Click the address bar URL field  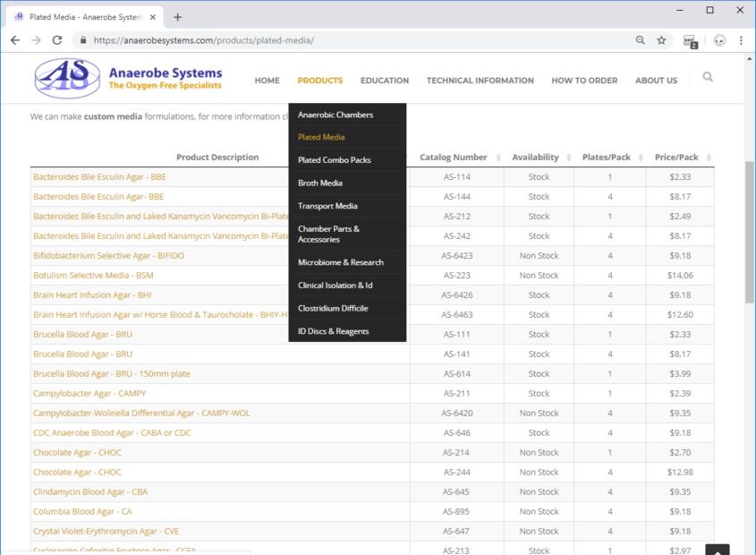coord(358,40)
